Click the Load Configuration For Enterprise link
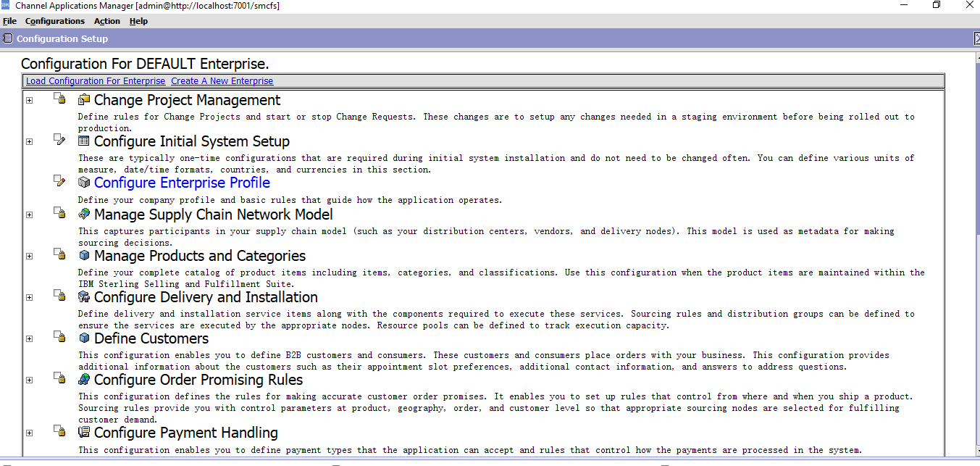 (x=95, y=80)
